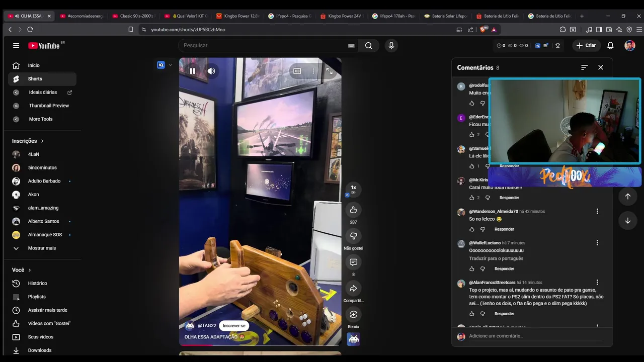This screenshot has height=362, width=644.
Task: Enter fullscreen for the Short
Action: (x=330, y=71)
